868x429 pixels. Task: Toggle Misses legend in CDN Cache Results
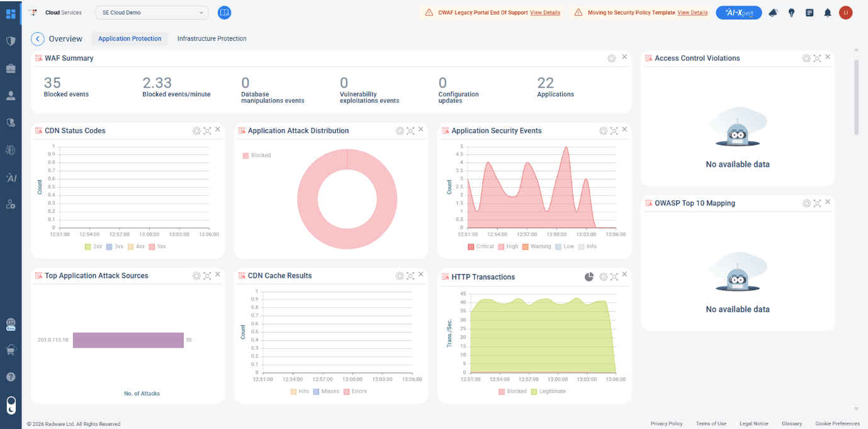[x=326, y=391]
